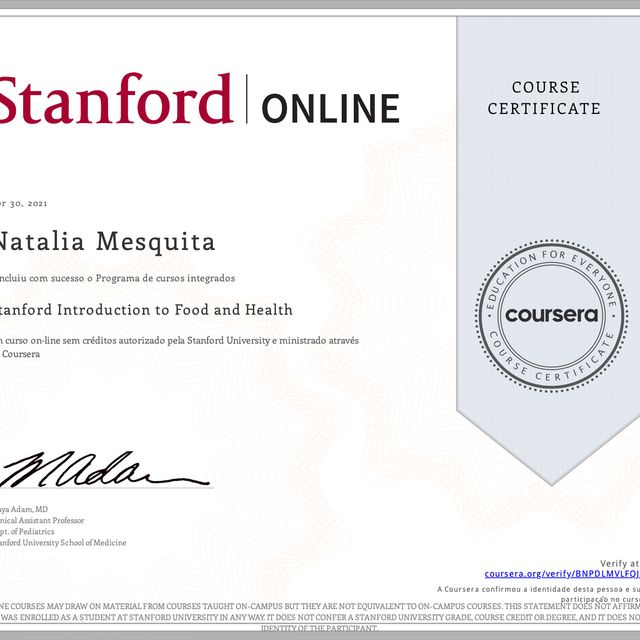Open the coursera.org/verify link
640x640 pixels.
point(562,574)
